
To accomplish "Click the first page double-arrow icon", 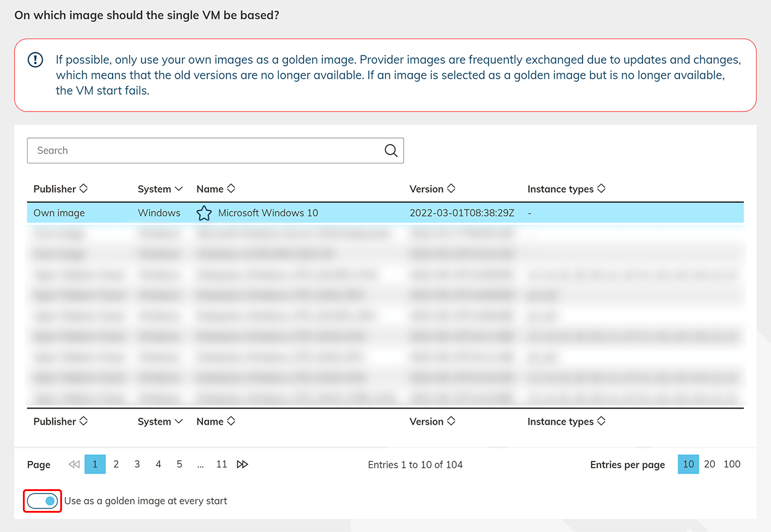I will (x=74, y=465).
